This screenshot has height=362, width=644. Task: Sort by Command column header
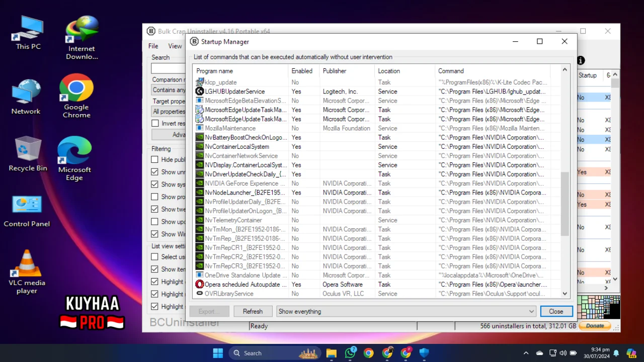point(493,71)
